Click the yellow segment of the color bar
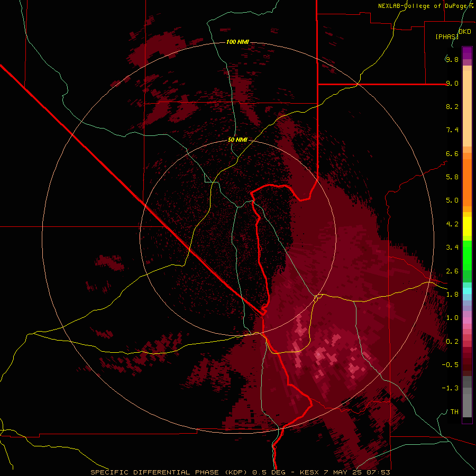The width and height of the screenshot is (476, 476). (x=467, y=226)
